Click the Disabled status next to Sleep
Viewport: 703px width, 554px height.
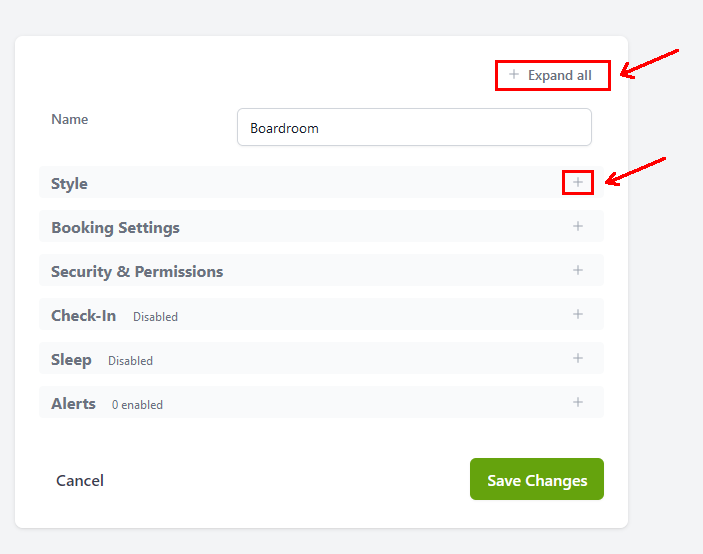click(130, 361)
